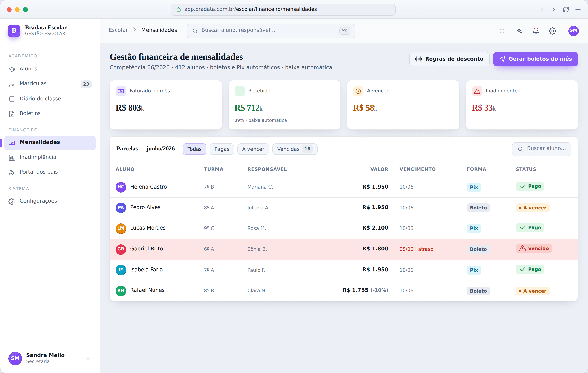Open Mensalidades in the sidebar
Image resolution: width=588 pixels, height=373 pixels.
[50, 143]
